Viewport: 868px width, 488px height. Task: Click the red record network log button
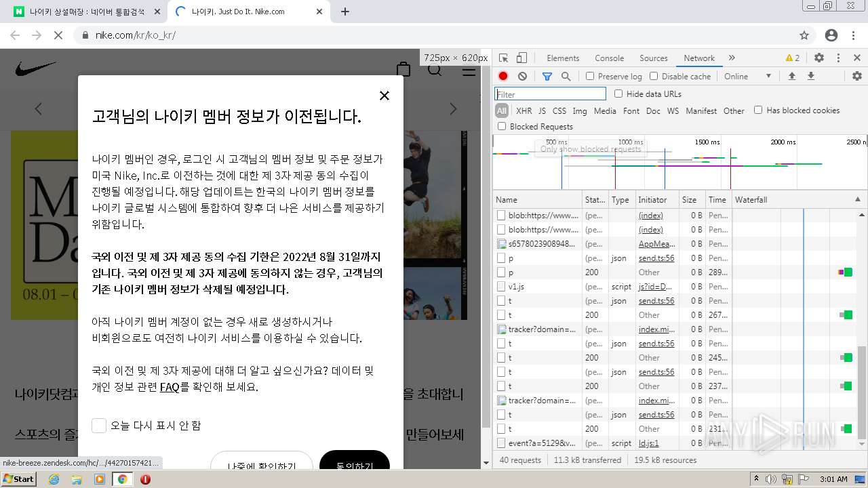click(503, 77)
